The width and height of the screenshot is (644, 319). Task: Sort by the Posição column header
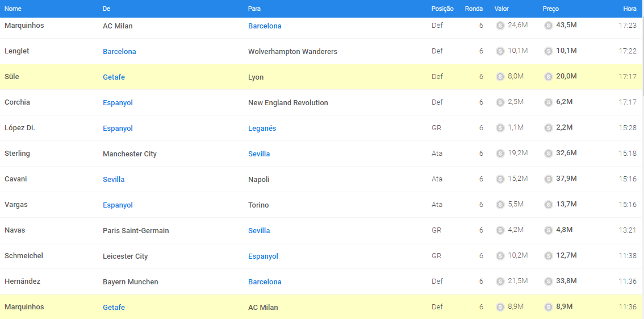click(442, 9)
